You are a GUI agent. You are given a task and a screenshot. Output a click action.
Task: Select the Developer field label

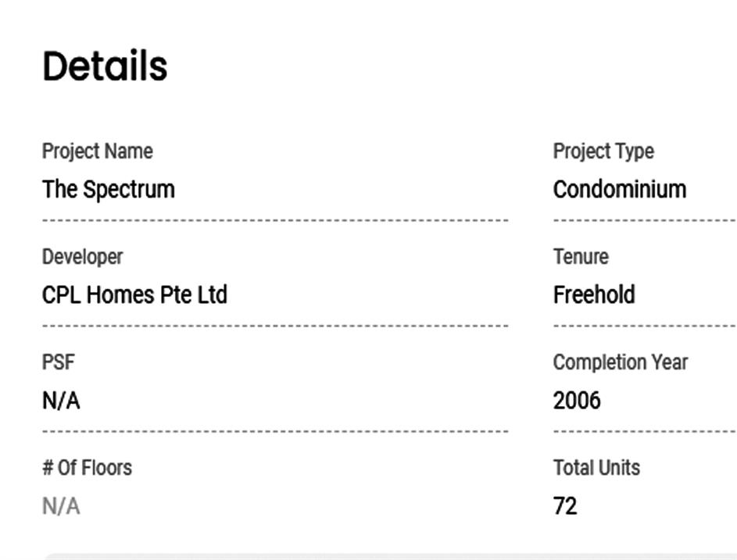tap(82, 256)
